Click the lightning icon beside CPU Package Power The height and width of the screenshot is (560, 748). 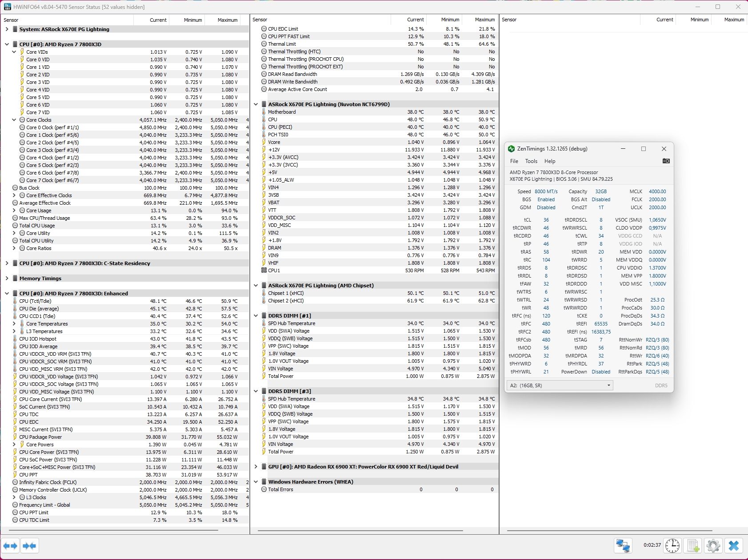coord(15,437)
